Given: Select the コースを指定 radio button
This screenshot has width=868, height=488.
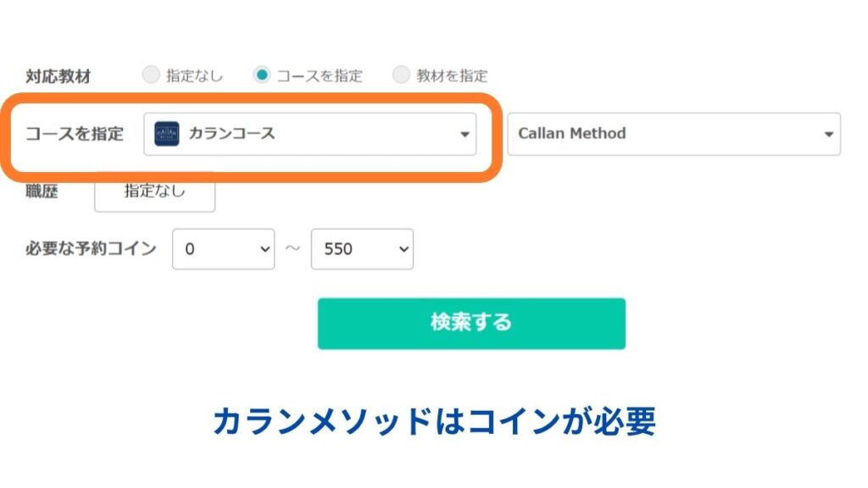Looking at the screenshot, I should pos(262,75).
